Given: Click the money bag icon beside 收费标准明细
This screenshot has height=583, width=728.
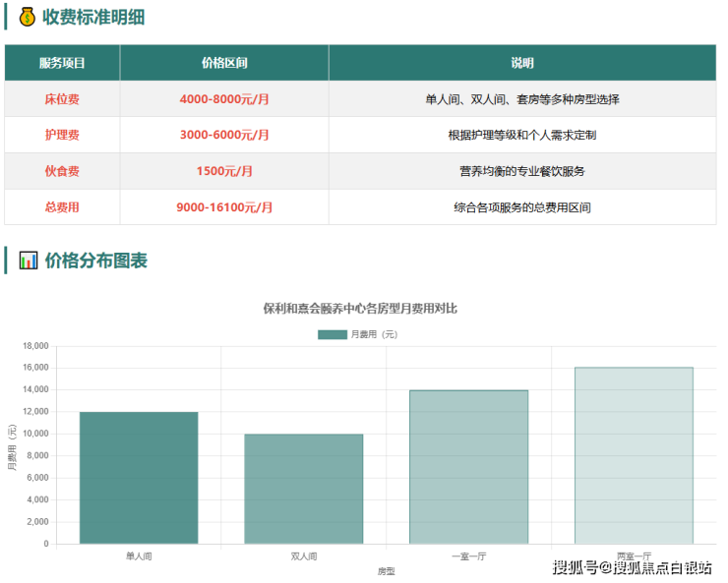Looking at the screenshot, I should (x=28, y=17).
